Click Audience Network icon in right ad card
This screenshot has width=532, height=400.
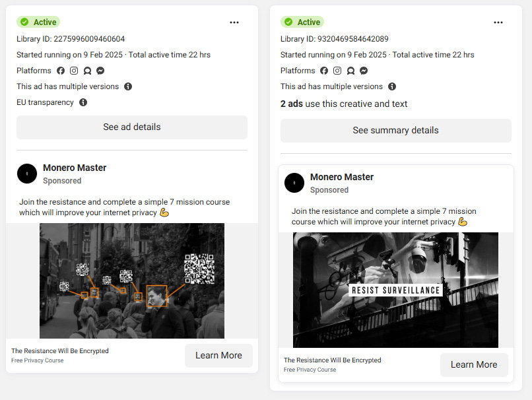tap(351, 71)
